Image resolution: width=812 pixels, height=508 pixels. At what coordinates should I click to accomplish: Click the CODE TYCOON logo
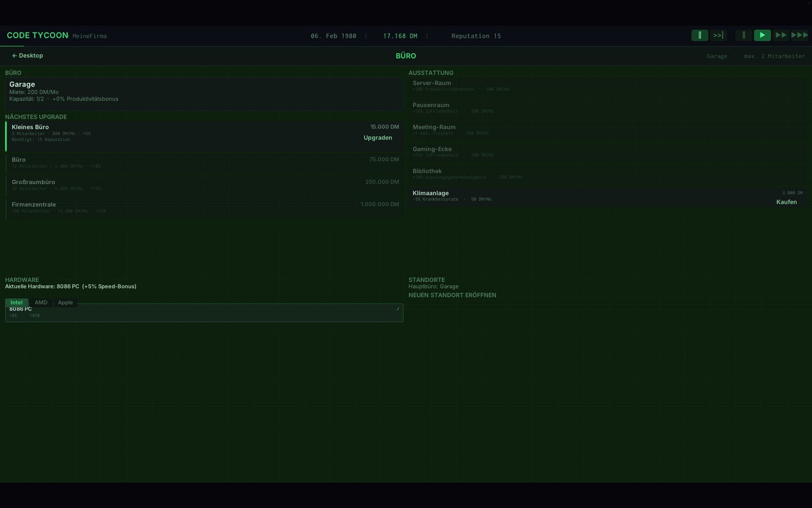(37, 35)
